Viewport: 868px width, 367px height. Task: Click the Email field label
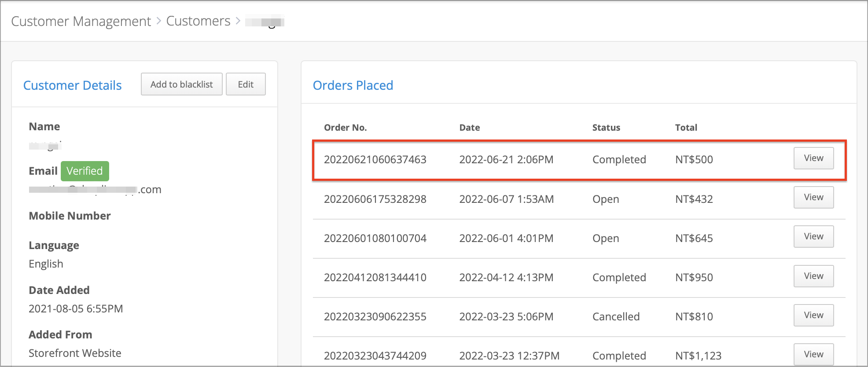43,171
